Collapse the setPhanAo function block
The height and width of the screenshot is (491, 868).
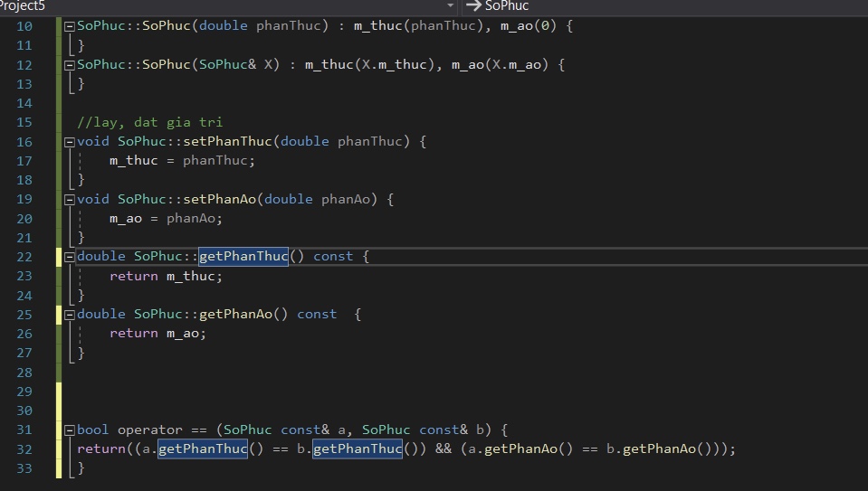pyautogui.click(x=70, y=199)
